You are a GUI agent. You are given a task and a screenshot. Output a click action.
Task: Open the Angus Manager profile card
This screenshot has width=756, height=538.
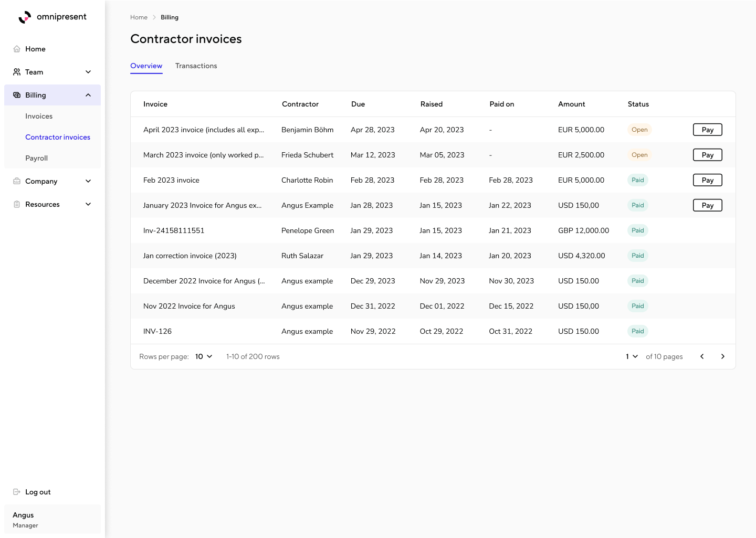click(52, 519)
